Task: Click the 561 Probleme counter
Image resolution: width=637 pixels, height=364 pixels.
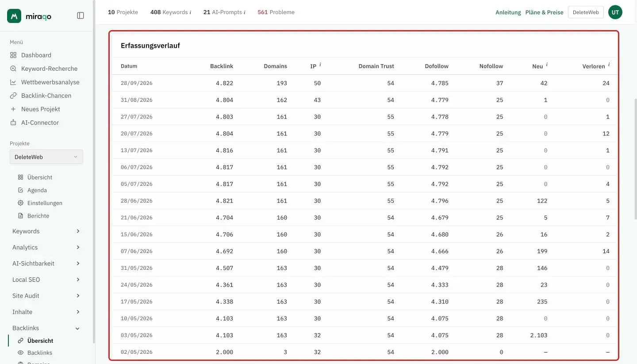Action: (276, 12)
